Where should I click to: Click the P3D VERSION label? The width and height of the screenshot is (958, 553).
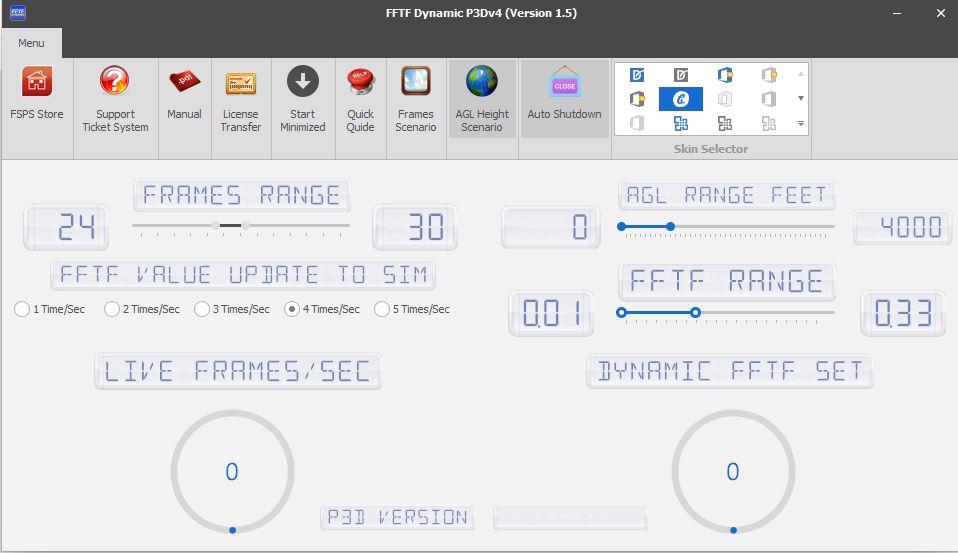397,518
